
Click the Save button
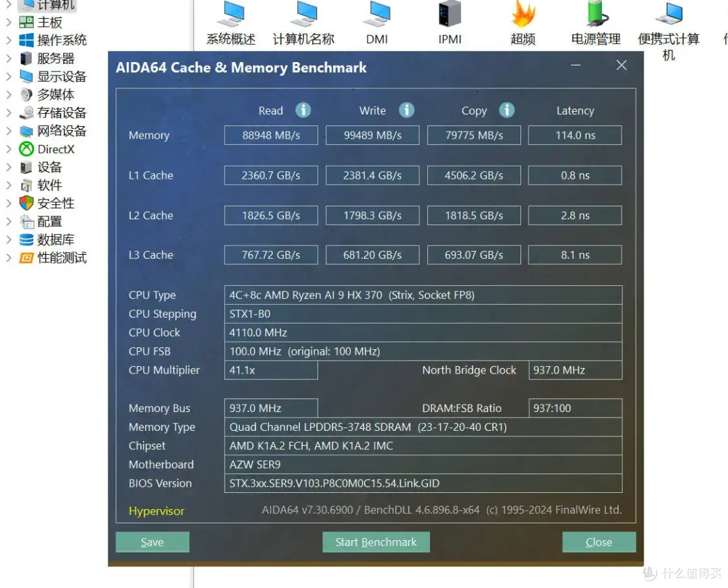pos(152,542)
